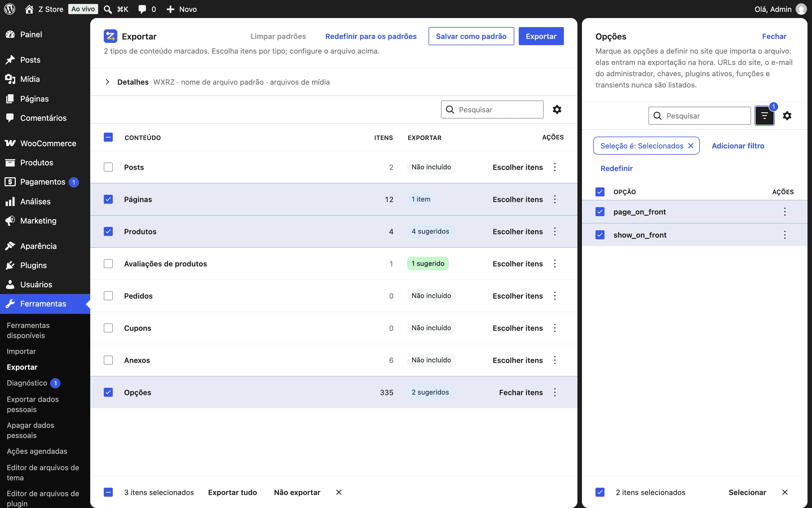Viewport: 812px width, 508px height.
Task: Check the Avaliações de produtos checkbox
Action: [108, 264]
